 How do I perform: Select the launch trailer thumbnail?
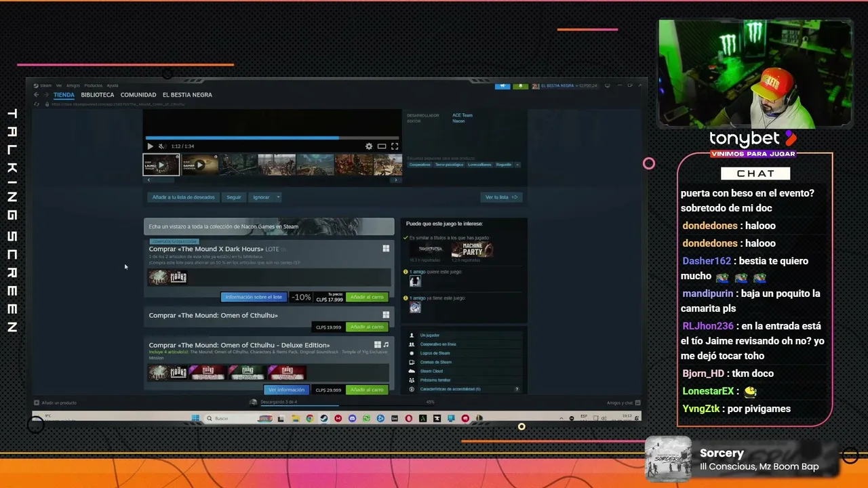pyautogui.click(x=161, y=165)
